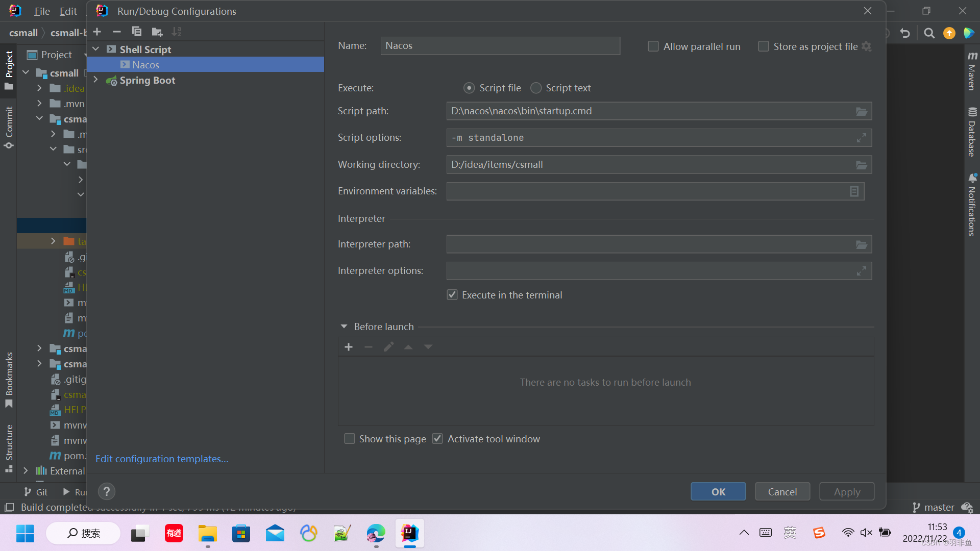Click the Name field containing Nacos
This screenshot has width=980, height=551.
[x=500, y=46]
